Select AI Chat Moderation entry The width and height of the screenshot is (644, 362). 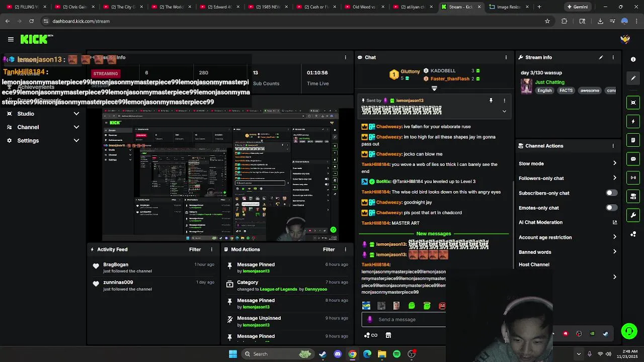point(540,222)
